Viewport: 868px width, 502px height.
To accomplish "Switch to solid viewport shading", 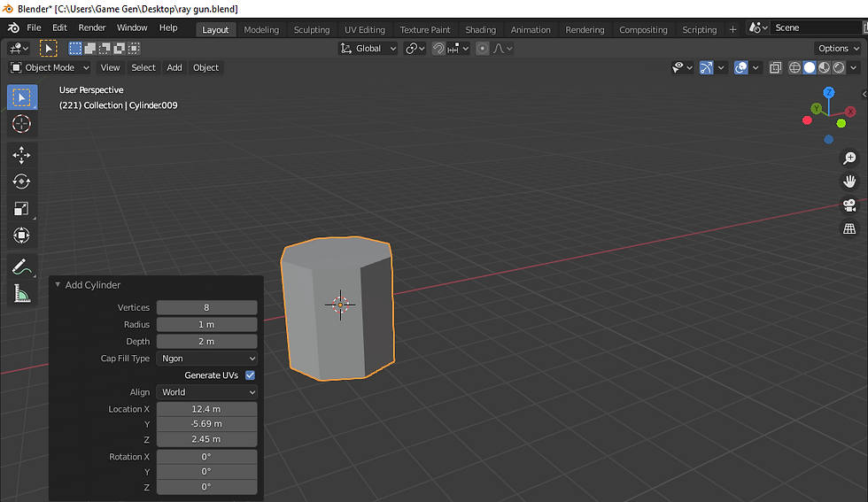I will (810, 67).
